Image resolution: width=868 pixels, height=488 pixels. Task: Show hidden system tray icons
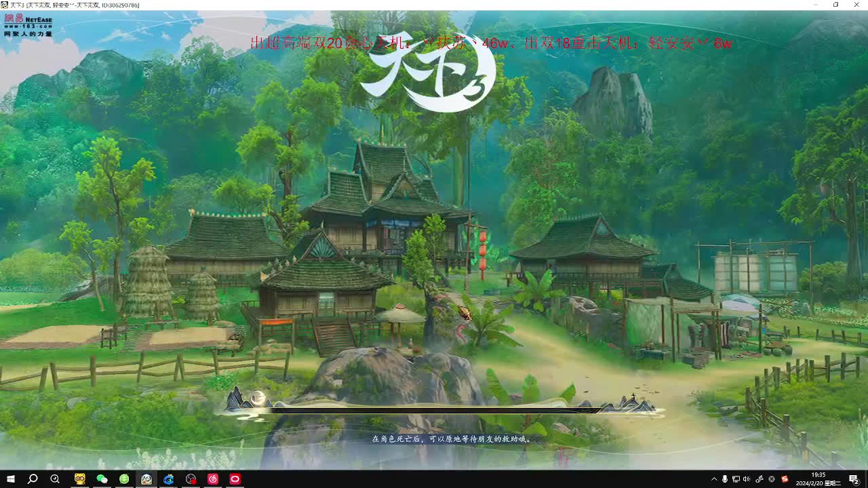click(x=714, y=479)
